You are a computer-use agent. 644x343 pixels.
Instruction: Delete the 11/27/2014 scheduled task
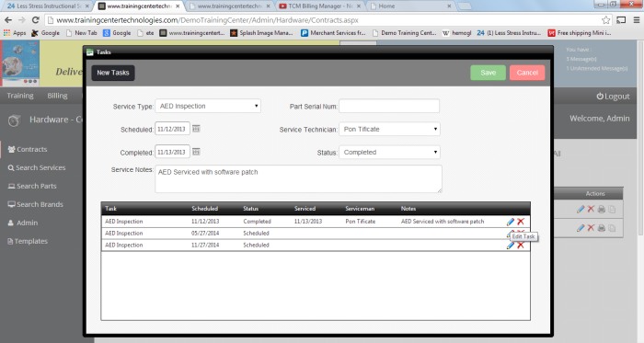[x=521, y=246]
